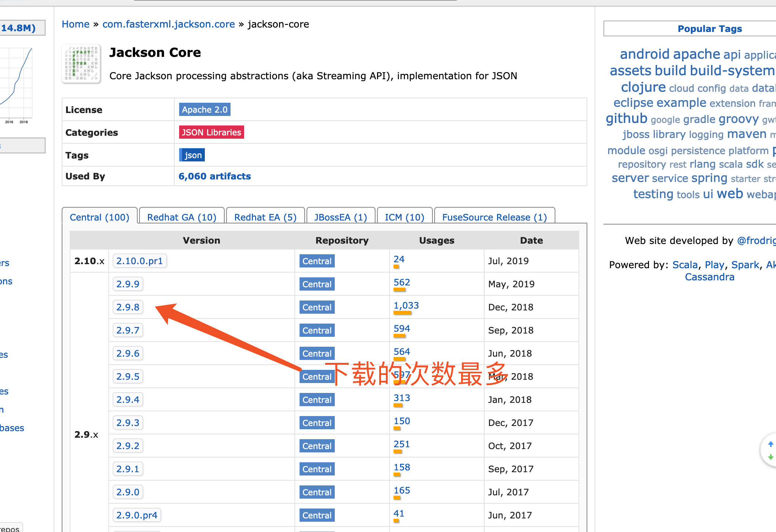Screen dimensions: 776x532
Task: Select version 2.9.8
Action: [128, 307]
